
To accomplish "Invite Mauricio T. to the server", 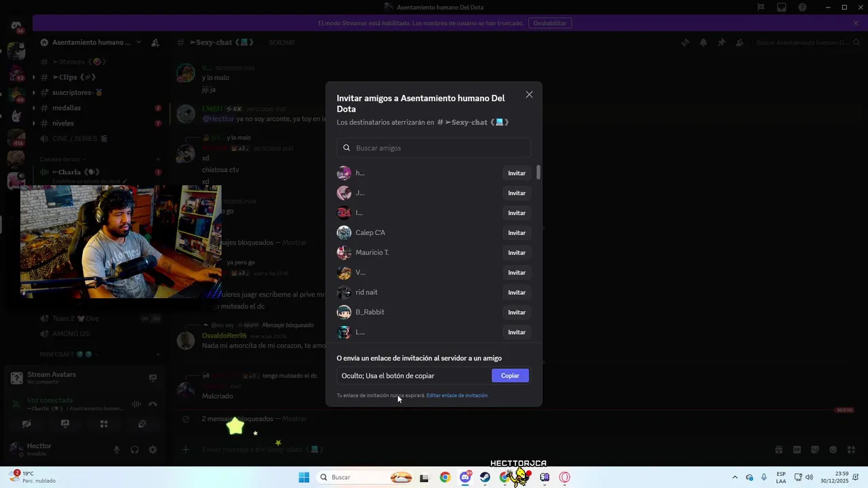I will point(517,253).
